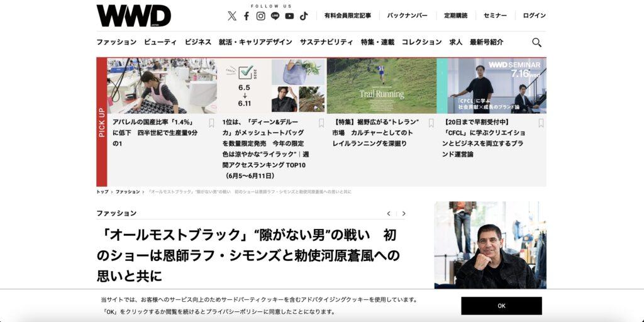644x322 pixels.
Task: Open the Facebook follow icon
Action: (x=247, y=16)
